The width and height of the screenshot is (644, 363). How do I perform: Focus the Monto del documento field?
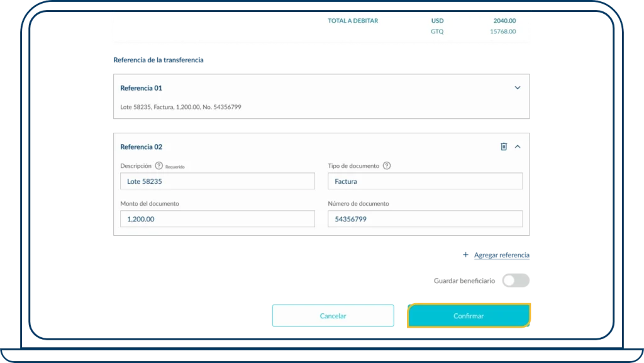(217, 219)
